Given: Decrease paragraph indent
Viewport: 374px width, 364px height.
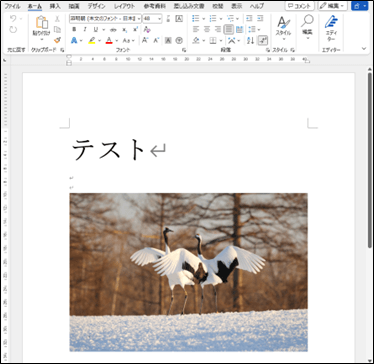Looking at the screenshot, I should (249, 19).
